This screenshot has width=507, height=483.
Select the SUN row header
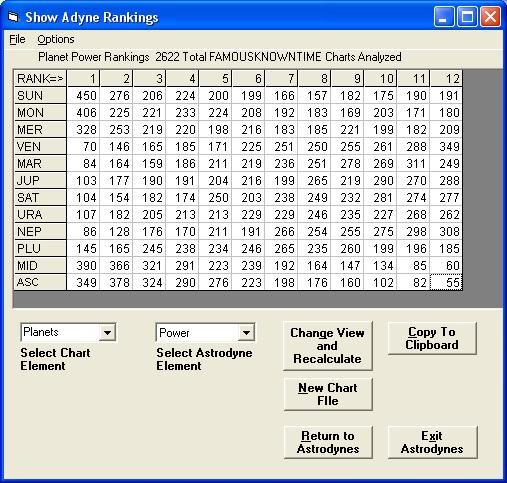point(40,96)
